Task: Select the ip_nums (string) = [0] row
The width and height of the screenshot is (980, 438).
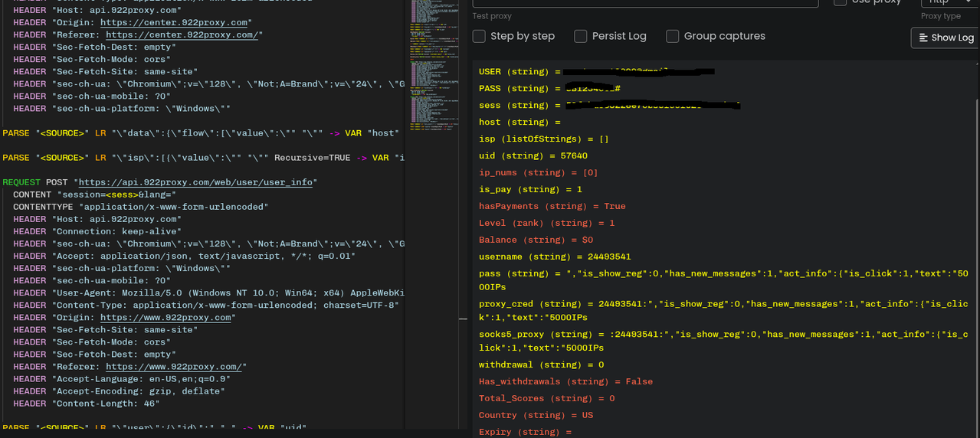Action: (539, 172)
